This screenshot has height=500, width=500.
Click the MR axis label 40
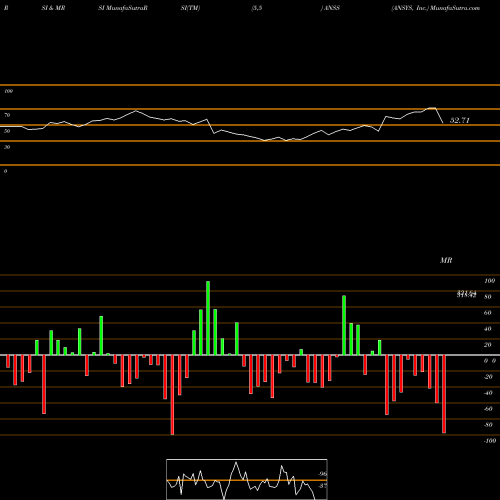[487, 329]
